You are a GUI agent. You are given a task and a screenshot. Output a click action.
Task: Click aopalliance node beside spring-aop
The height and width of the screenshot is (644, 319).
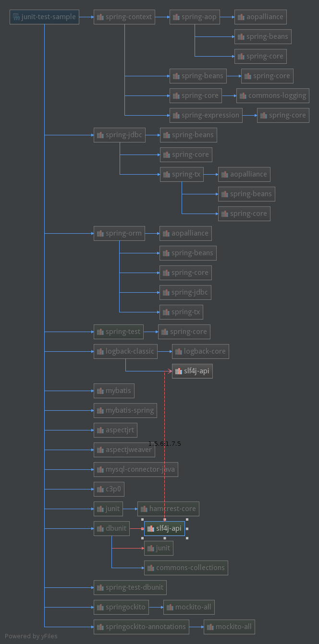point(260,17)
